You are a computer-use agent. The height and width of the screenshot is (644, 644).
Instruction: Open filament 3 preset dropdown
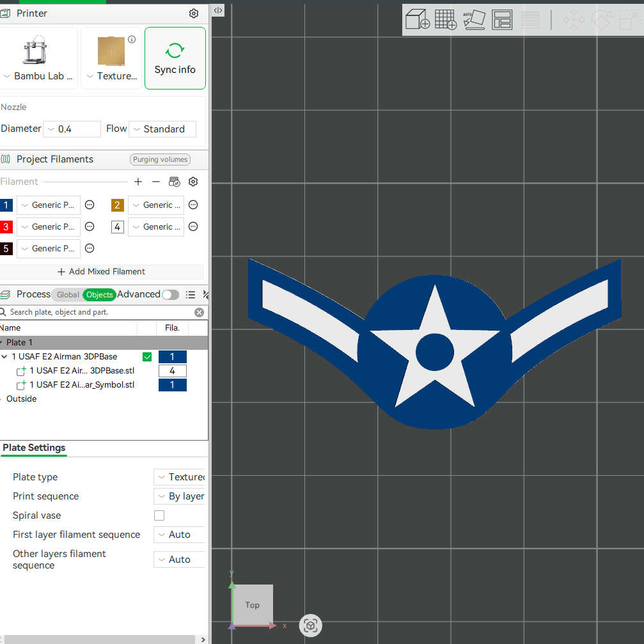pos(49,227)
